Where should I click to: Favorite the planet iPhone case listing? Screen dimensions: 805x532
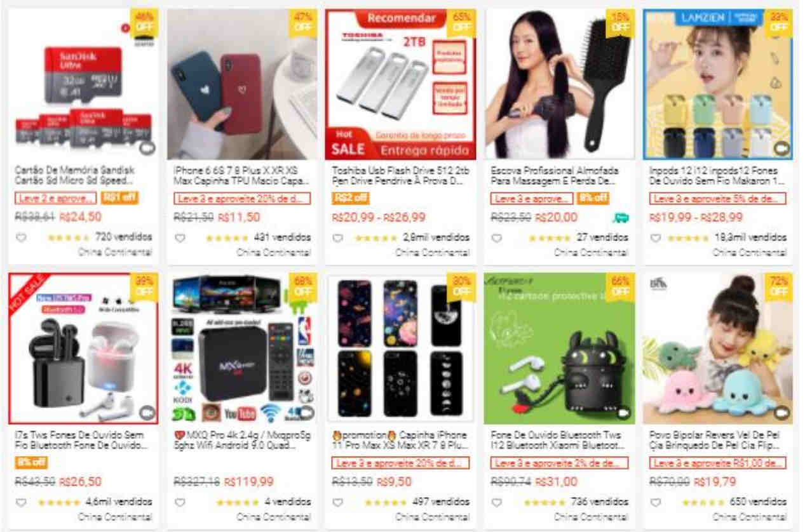pos(339,503)
